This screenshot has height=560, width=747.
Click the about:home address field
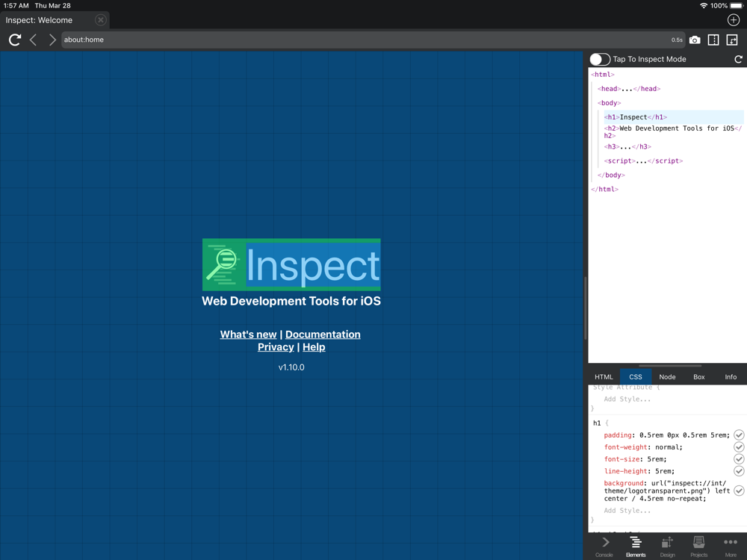373,40
